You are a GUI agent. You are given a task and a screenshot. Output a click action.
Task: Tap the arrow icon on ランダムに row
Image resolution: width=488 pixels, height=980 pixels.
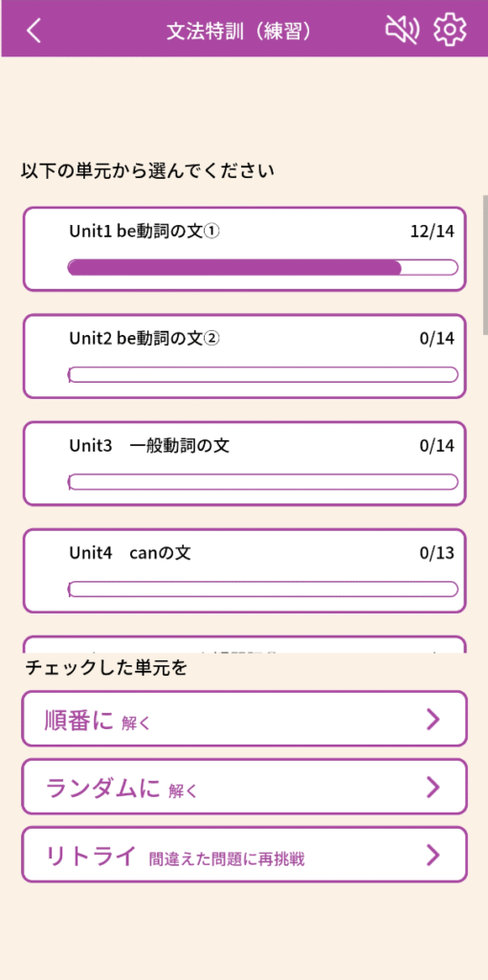[x=433, y=787]
